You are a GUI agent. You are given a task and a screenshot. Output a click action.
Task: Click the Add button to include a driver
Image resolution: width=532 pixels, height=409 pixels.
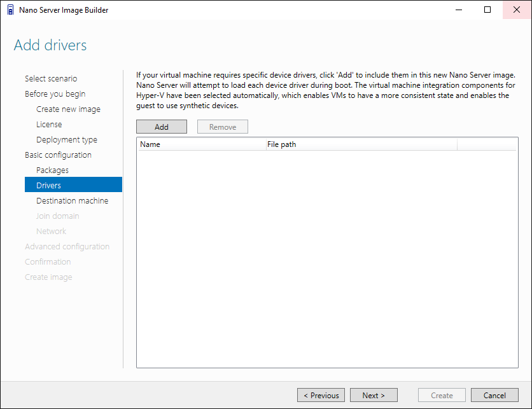point(162,127)
